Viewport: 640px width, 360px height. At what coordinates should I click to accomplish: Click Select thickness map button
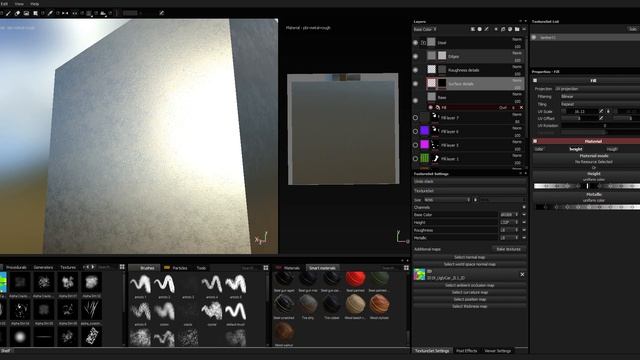469,306
